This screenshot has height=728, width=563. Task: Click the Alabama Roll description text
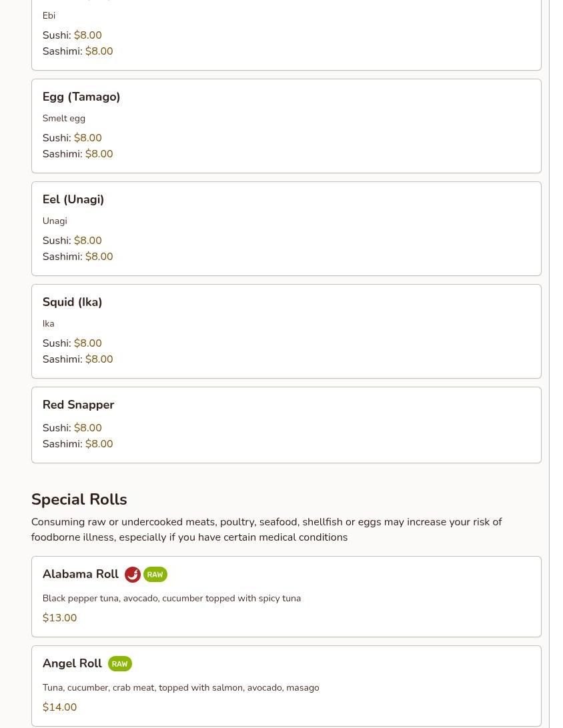pos(171,598)
